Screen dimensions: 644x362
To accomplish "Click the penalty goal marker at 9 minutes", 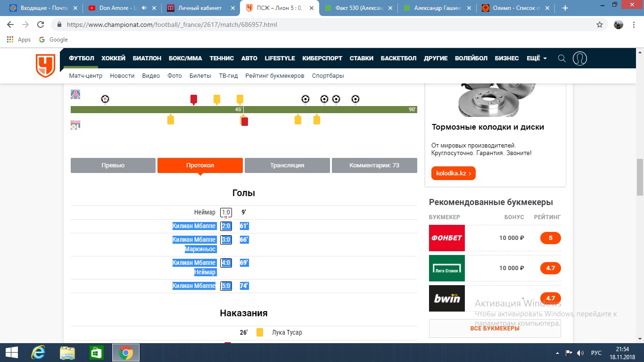I will coord(105,99).
